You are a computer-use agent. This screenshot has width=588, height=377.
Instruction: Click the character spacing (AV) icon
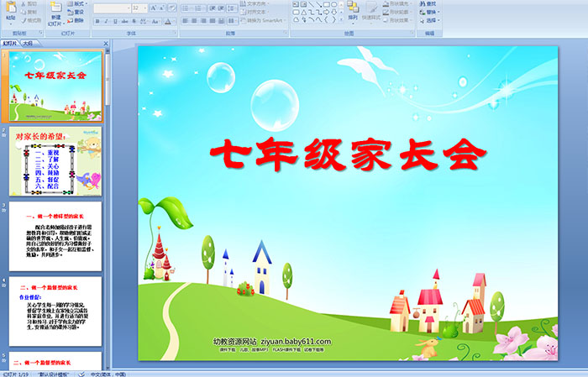pyautogui.click(x=144, y=21)
